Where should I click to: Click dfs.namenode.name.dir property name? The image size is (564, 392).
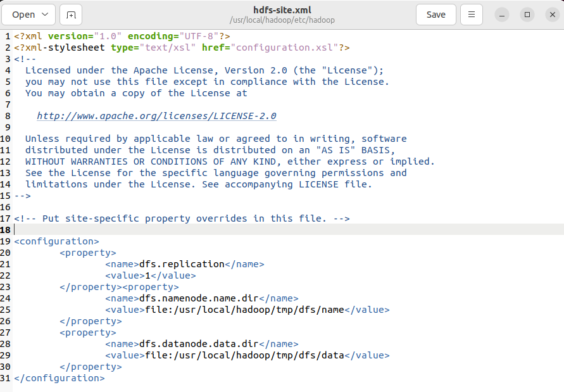click(x=199, y=298)
